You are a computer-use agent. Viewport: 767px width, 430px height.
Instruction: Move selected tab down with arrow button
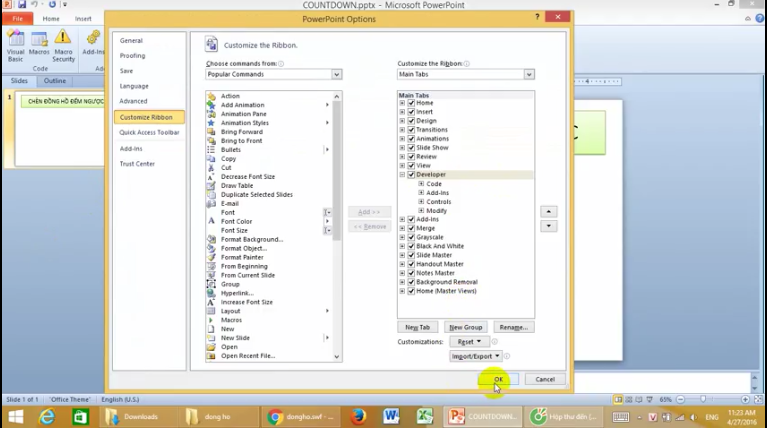point(548,226)
